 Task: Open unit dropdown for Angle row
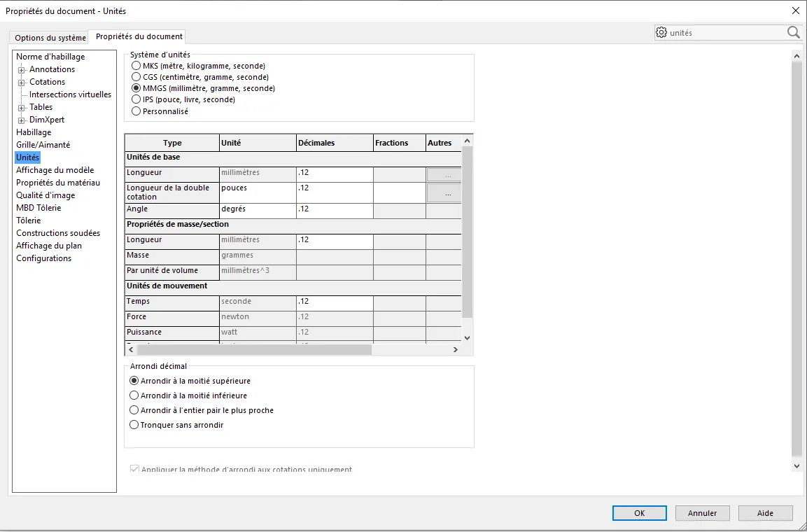pos(258,211)
